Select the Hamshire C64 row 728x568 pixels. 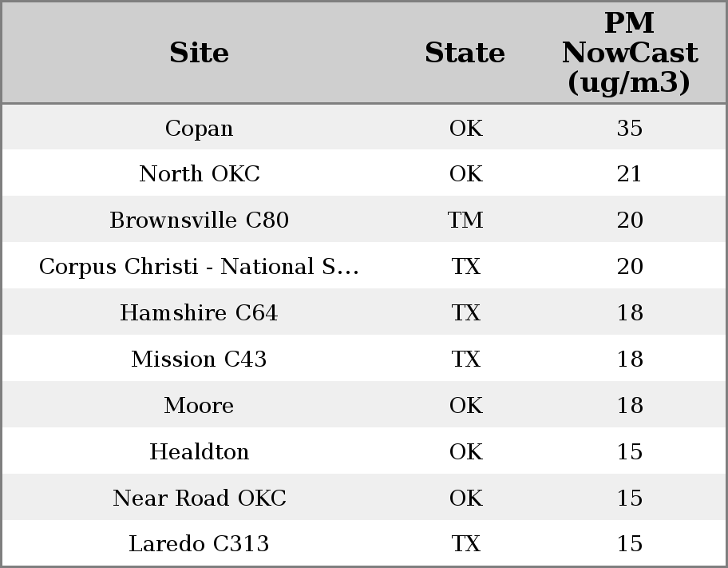coord(199,313)
